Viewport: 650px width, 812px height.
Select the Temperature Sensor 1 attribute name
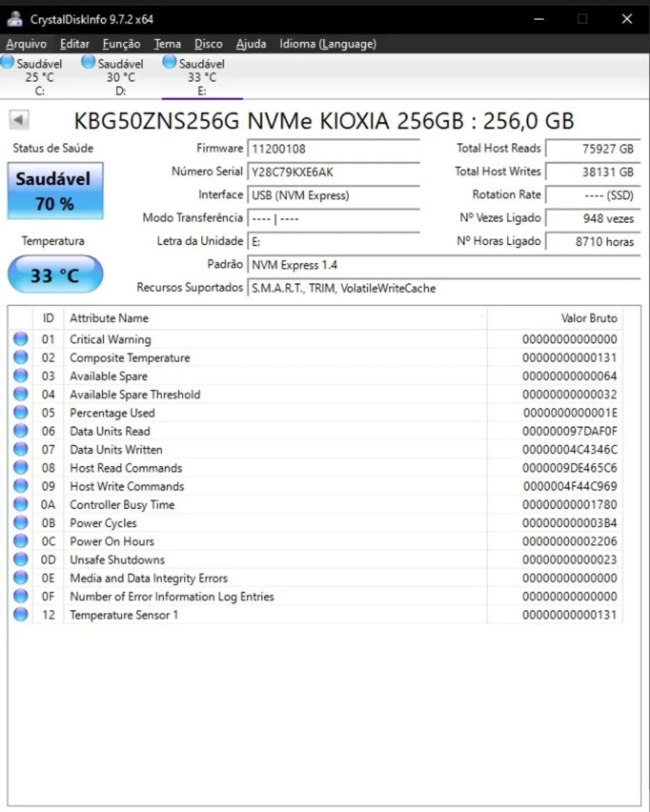click(124, 615)
